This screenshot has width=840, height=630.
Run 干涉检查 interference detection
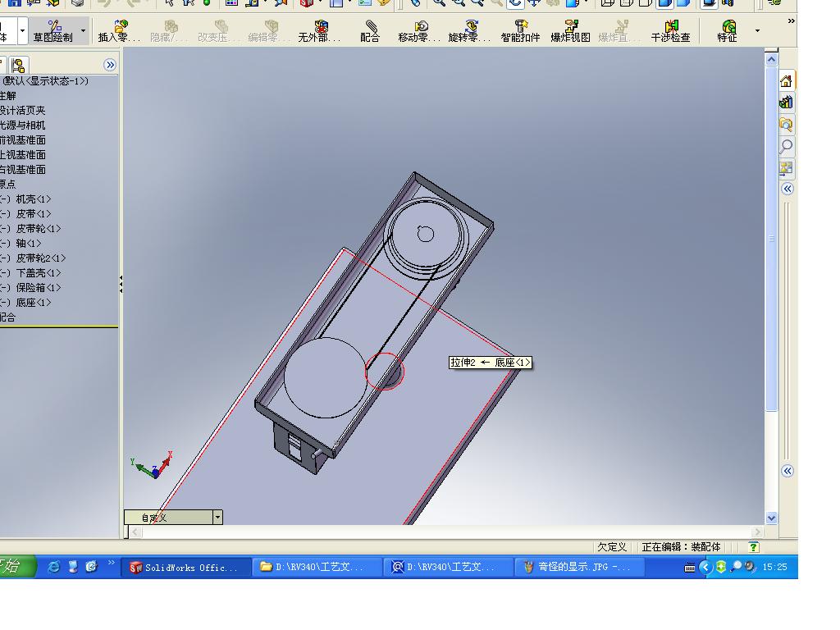click(x=670, y=31)
